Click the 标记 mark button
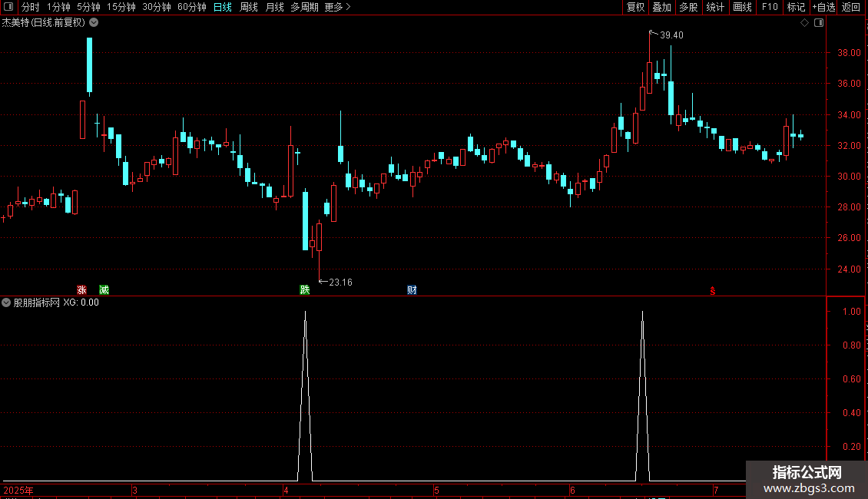 [796, 7]
